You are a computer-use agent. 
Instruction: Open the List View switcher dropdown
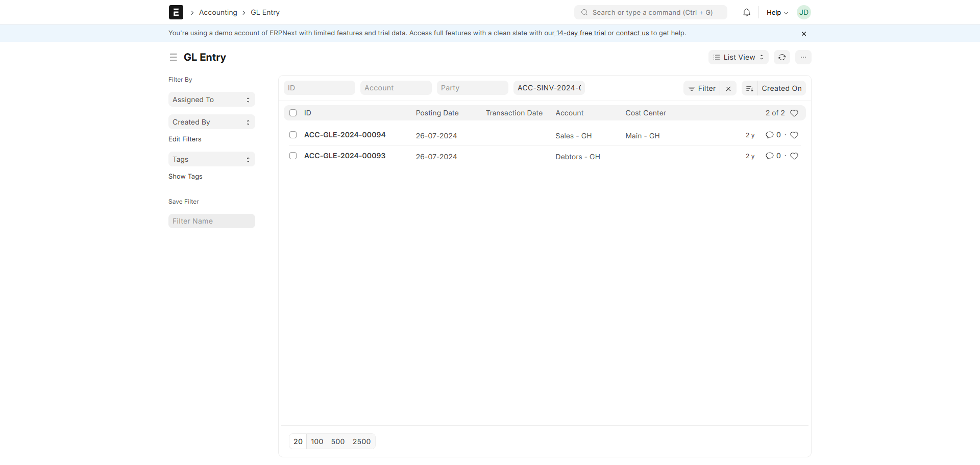(738, 57)
